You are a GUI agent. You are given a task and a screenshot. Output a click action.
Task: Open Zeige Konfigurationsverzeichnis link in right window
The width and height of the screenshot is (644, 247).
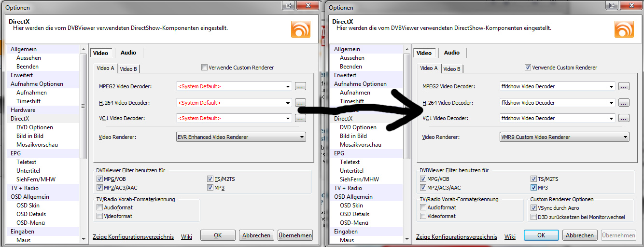tap(457, 236)
